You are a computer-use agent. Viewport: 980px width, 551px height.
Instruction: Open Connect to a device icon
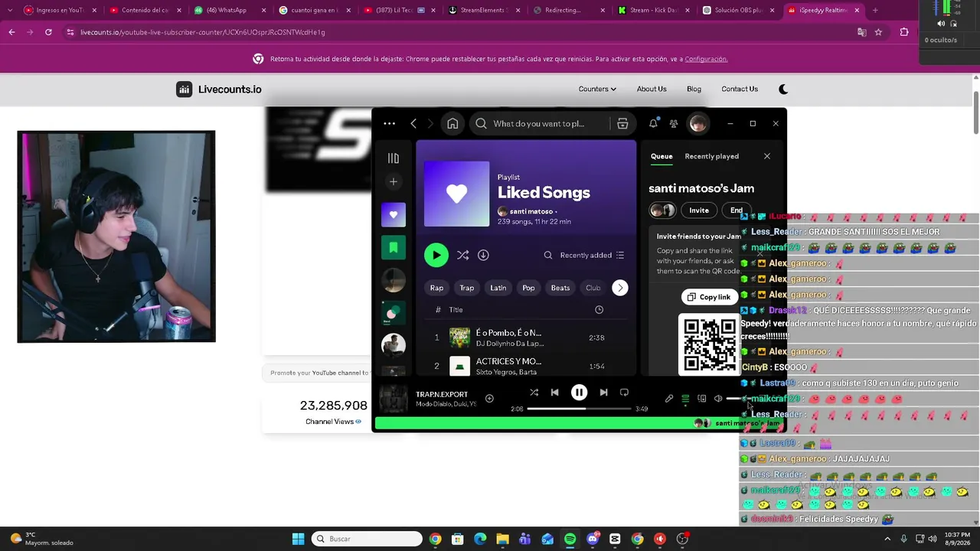(x=702, y=398)
